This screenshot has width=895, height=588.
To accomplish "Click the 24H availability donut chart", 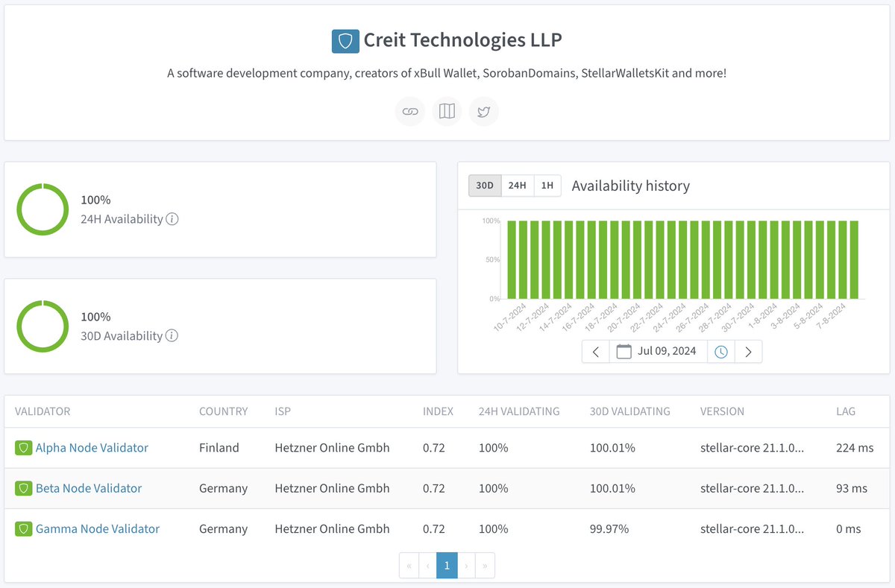I will [43, 209].
